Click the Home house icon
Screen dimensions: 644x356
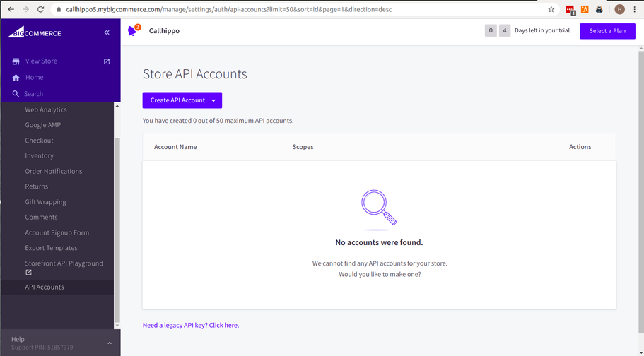(16, 77)
